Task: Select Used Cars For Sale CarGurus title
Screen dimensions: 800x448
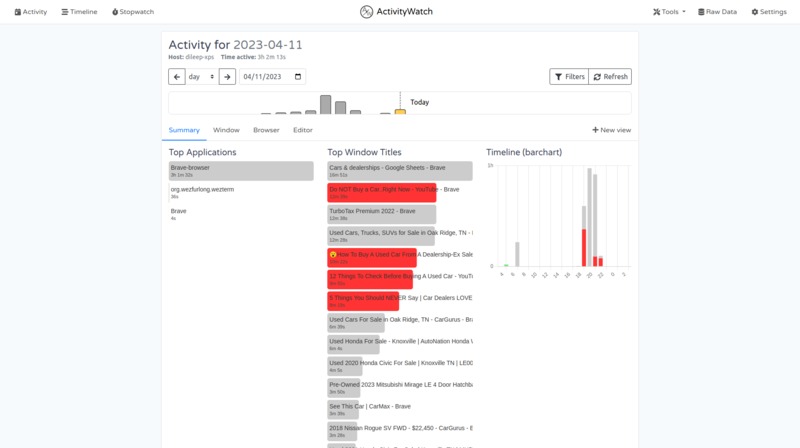Action: coord(400,322)
